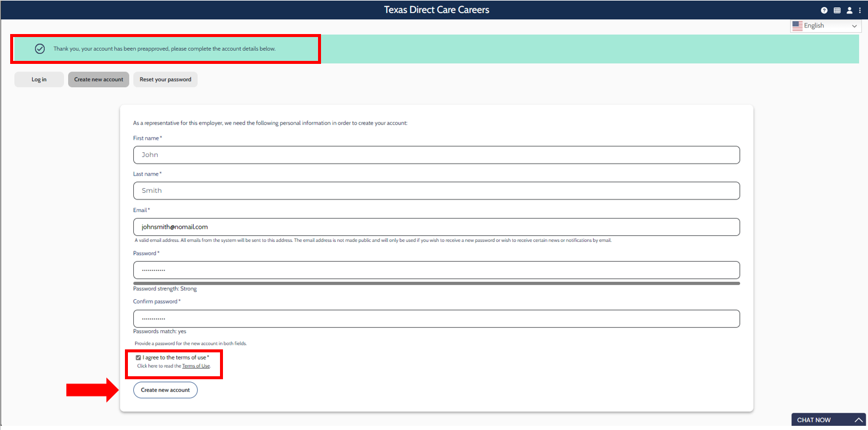868x430 pixels.
Task: Click the user profile icon
Action: 849,10
